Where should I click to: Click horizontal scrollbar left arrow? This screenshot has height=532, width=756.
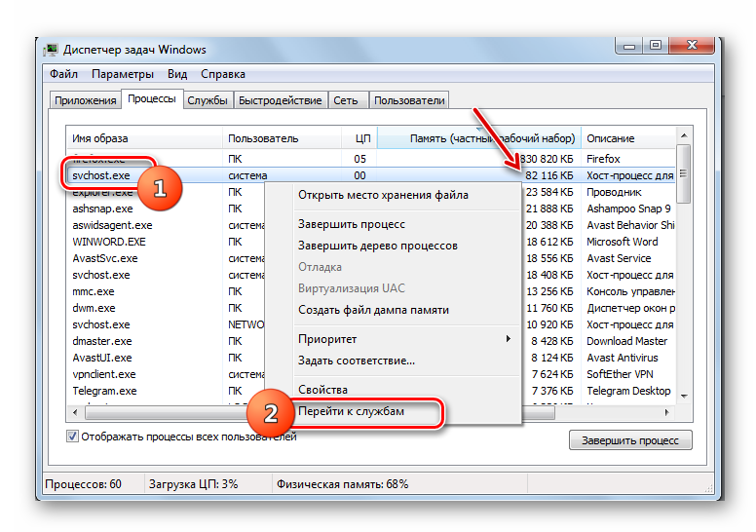(x=75, y=413)
